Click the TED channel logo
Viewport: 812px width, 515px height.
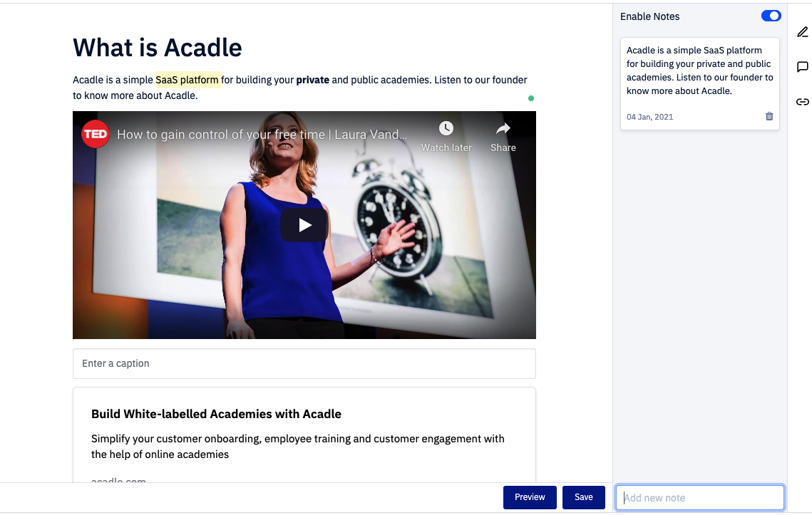pyautogui.click(x=96, y=134)
